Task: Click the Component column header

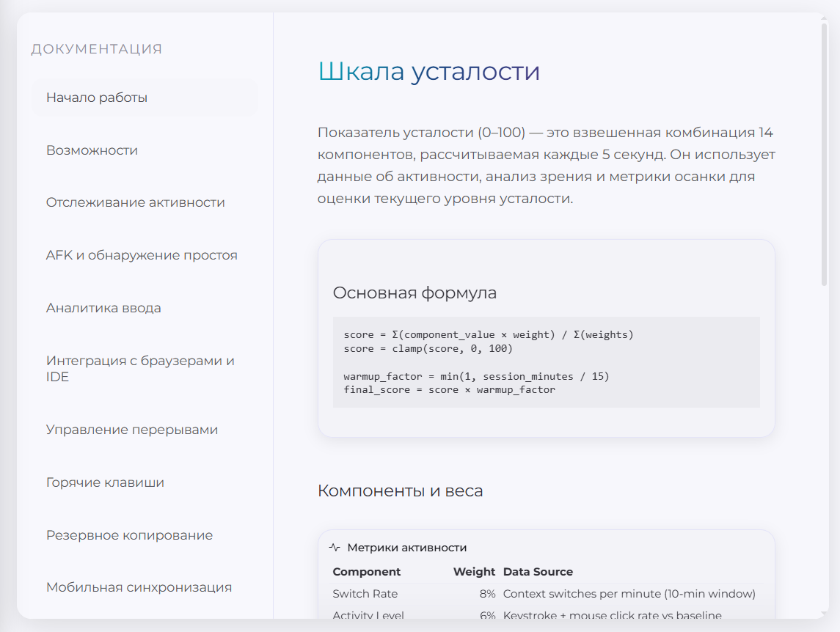Action: click(x=366, y=571)
